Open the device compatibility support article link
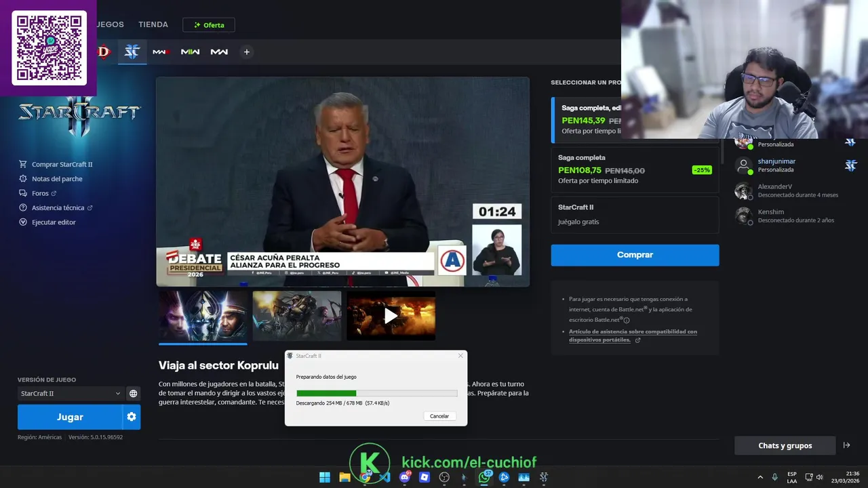The width and height of the screenshot is (868, 488). tap(633, 335)
